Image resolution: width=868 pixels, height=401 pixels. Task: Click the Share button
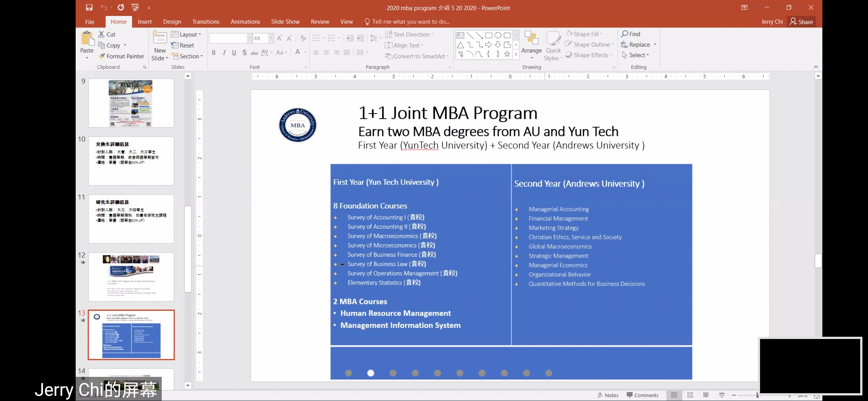pos(802,22)
